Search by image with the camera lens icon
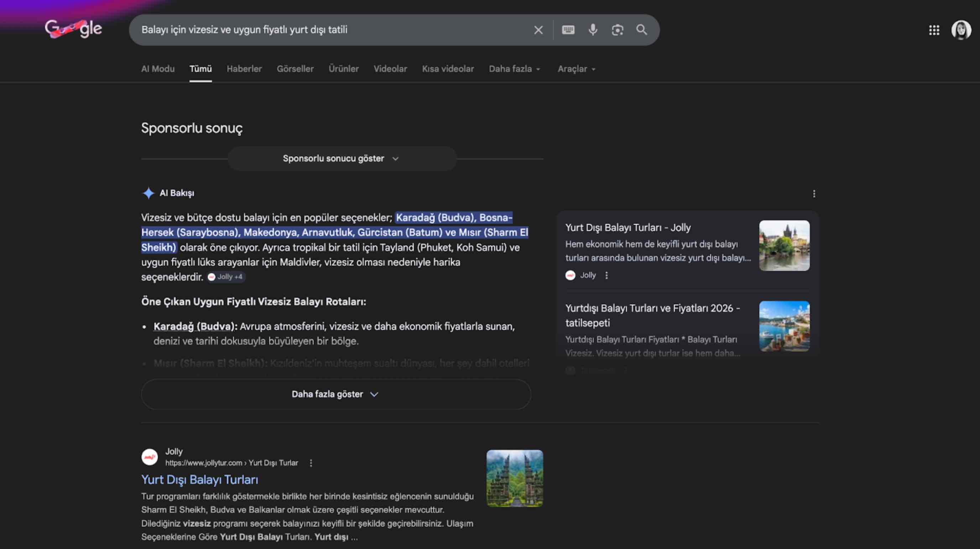The width and height of the screenshot is (980, 549). [x=617, y=30]
